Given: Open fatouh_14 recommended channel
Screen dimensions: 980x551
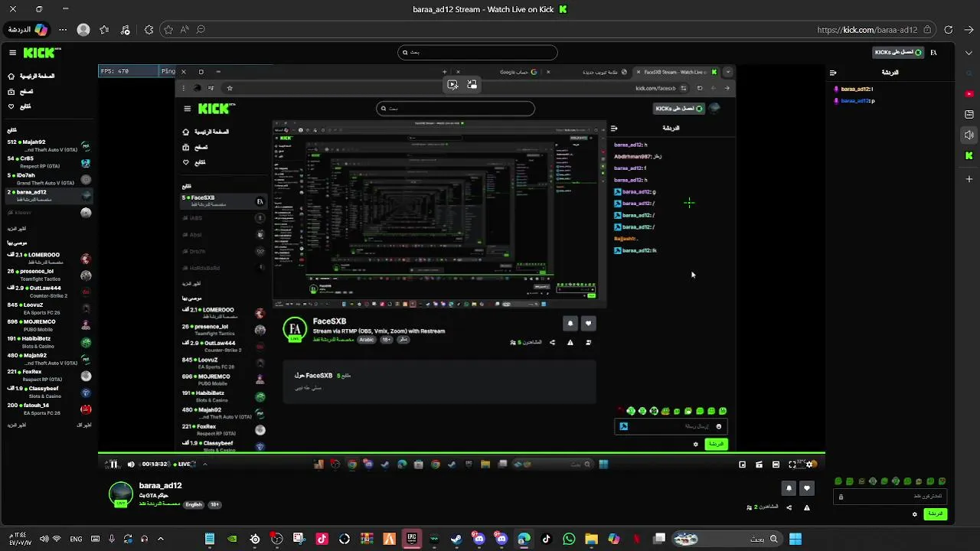Looking at the screenshot, I should click(49, 409).
